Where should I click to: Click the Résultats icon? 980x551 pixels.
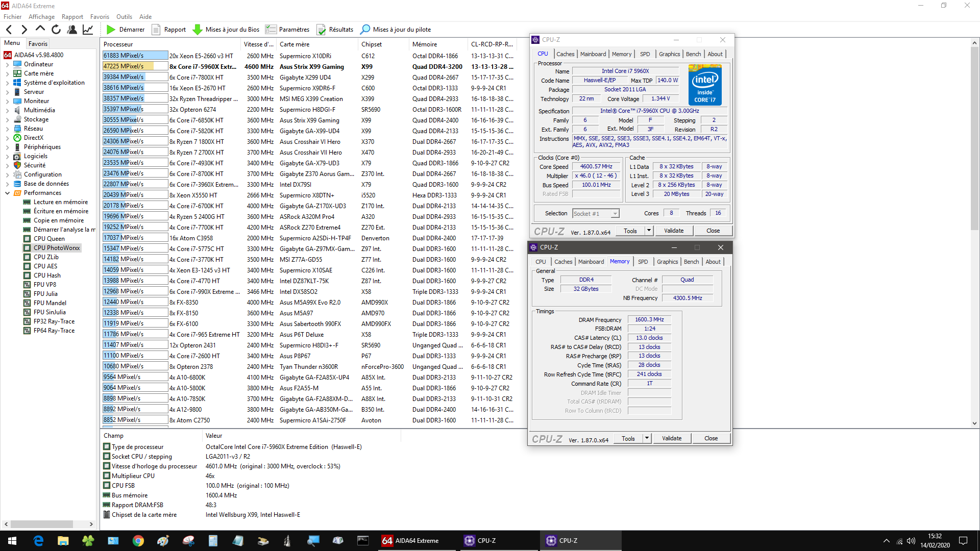click(x=321, y=29)
